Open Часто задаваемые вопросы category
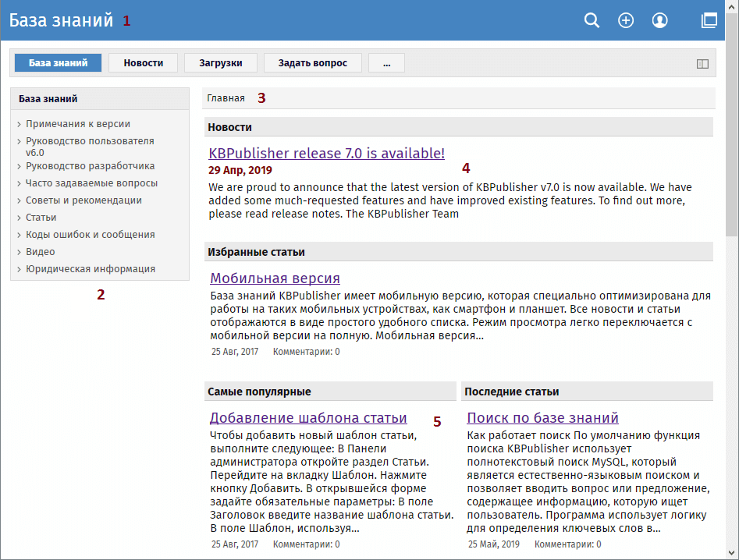 pos(91,183)
